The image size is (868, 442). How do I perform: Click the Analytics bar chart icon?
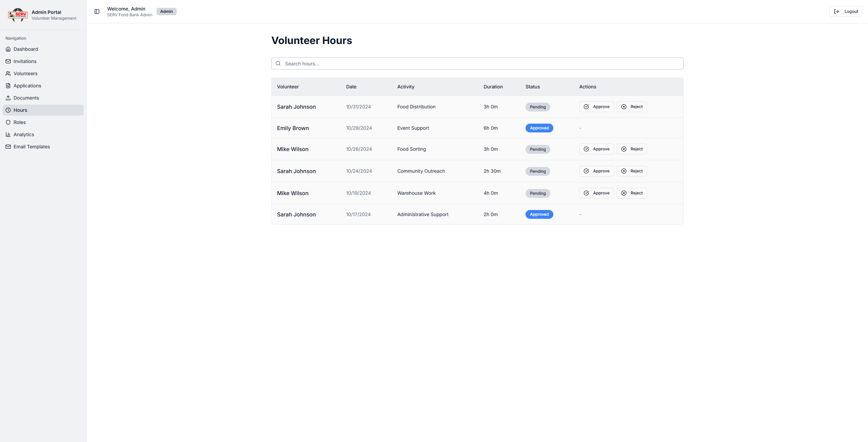click(x=8, y=134)
